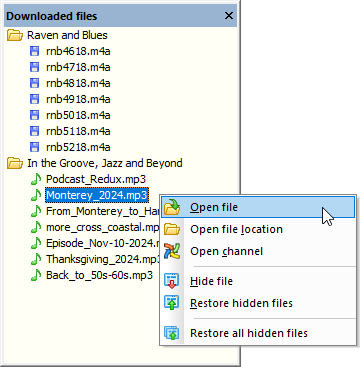
Task: Click the In the Groove folder icon
Action: pyautogui.click(x=15, y=163)
